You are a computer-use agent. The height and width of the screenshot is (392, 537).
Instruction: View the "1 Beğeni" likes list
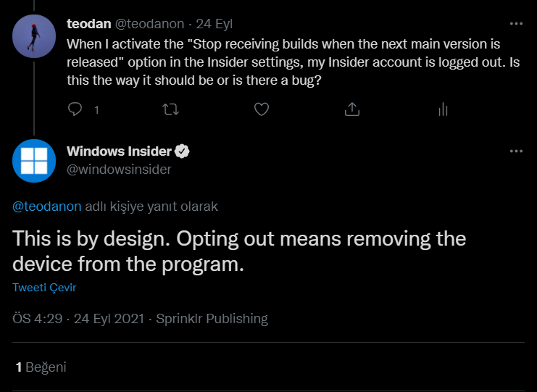41,367
